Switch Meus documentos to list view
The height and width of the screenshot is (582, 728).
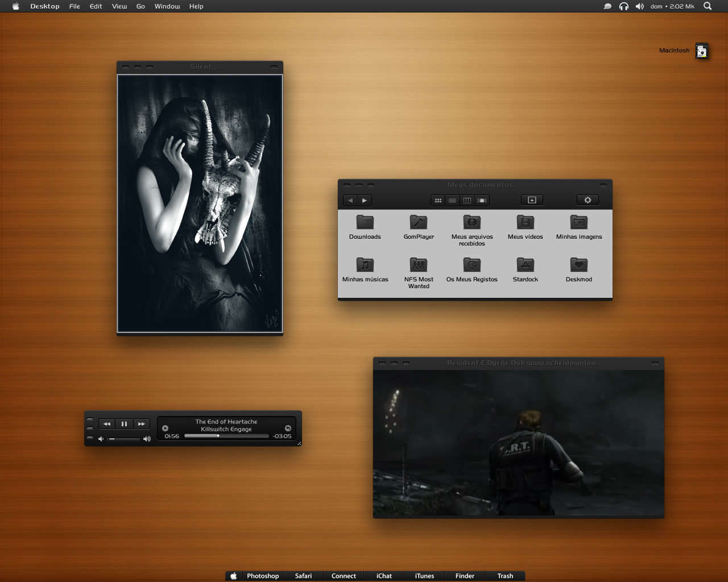pos(452,200)
